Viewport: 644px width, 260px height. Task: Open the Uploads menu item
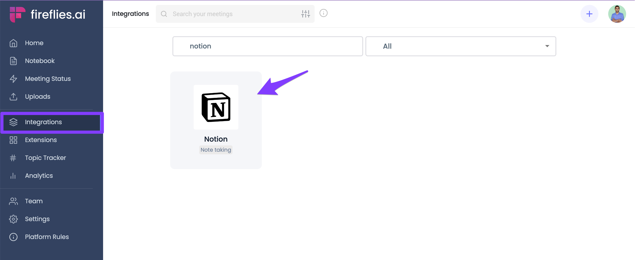pos(51,97)
